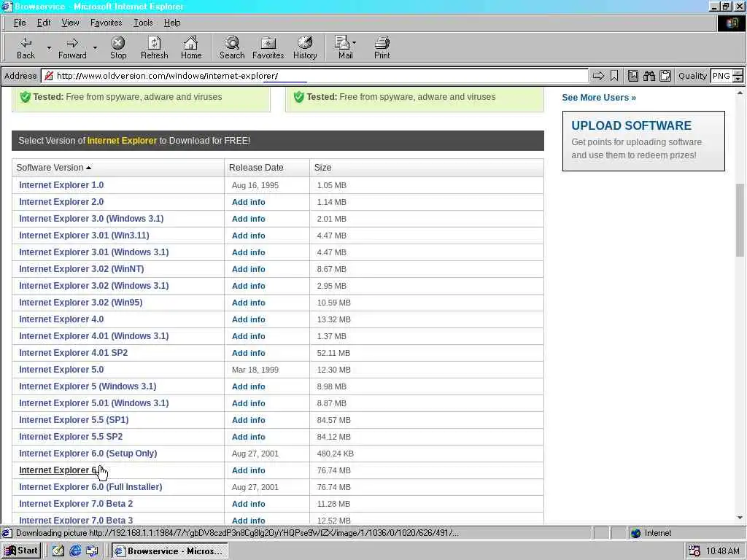The height and width of the screenshot is (560, 747).
Task: Click the Internet zone globe in status bar
Action: pos(636,533)
